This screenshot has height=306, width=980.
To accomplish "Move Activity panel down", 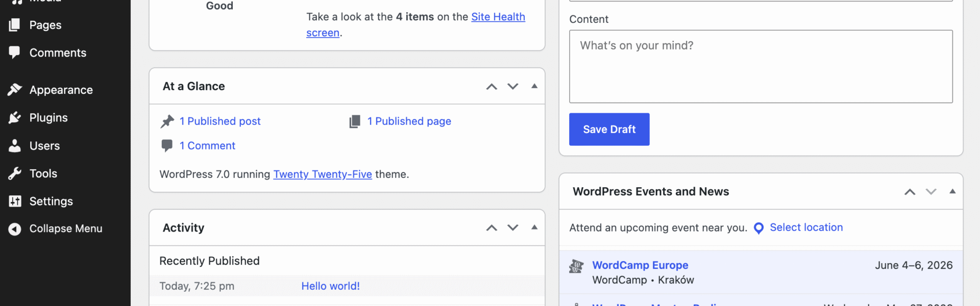I will 513,228.
